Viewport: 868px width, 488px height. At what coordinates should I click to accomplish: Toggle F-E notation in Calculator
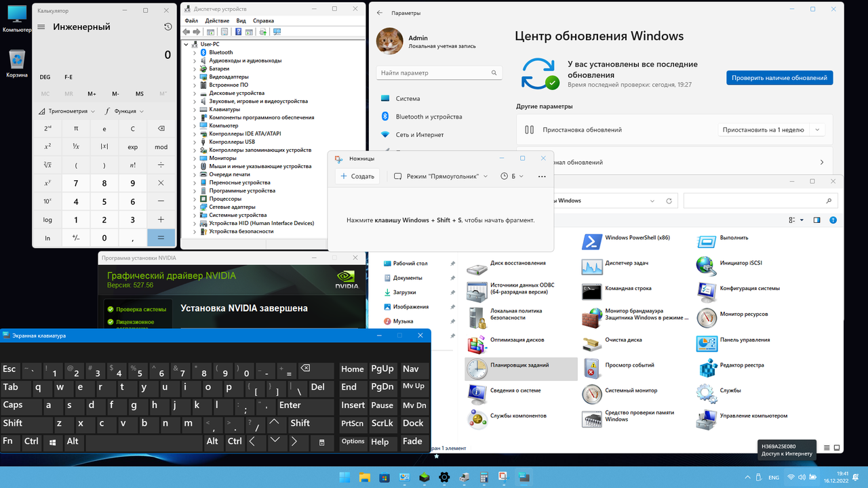[68, 77]
